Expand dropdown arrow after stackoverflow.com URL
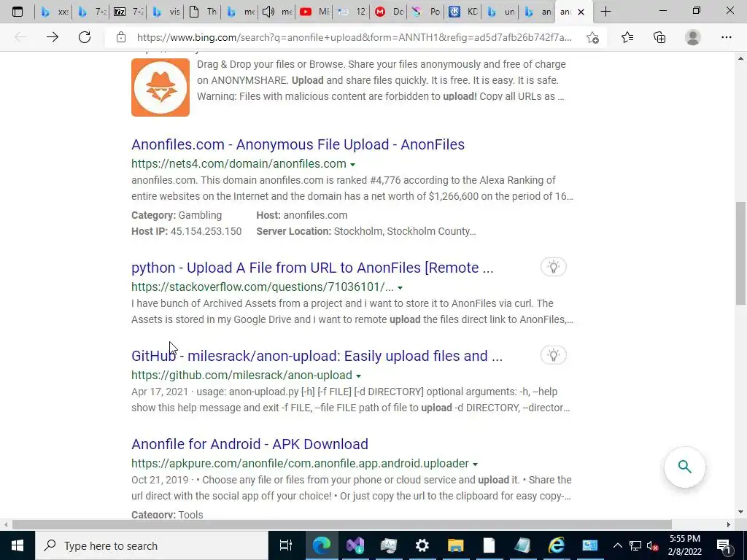This screenshot has height=560, width=747. (400, 288)
